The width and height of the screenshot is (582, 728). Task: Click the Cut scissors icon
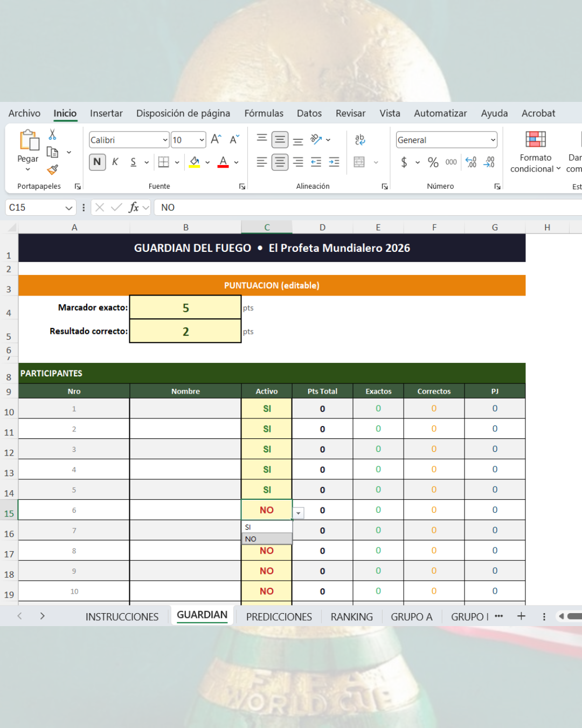52,134
